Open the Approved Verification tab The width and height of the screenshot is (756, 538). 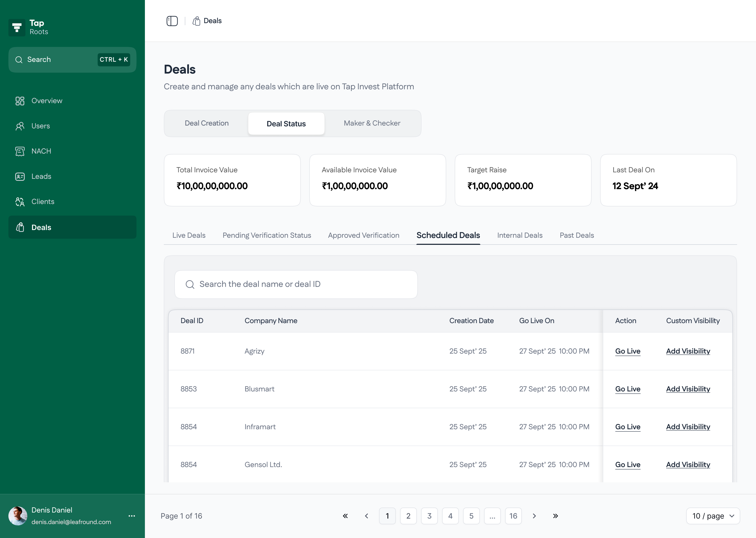pyautogui.click(x=364, y=235)
